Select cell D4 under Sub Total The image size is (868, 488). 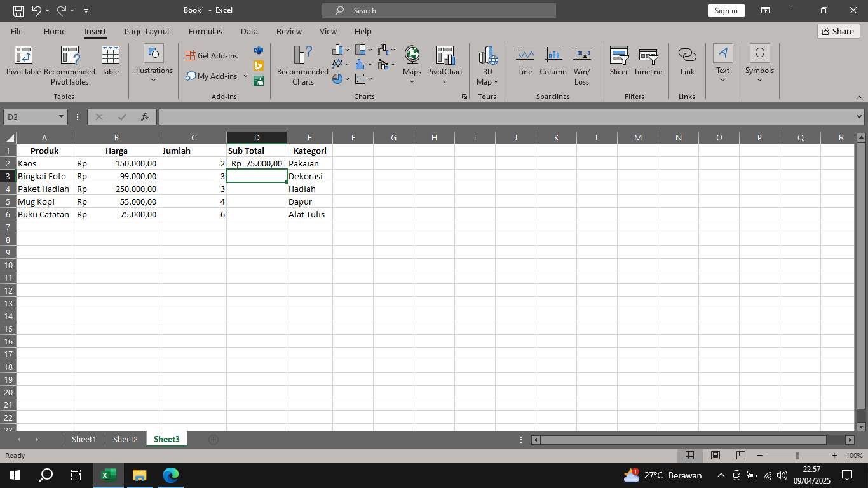pos(257,189)
